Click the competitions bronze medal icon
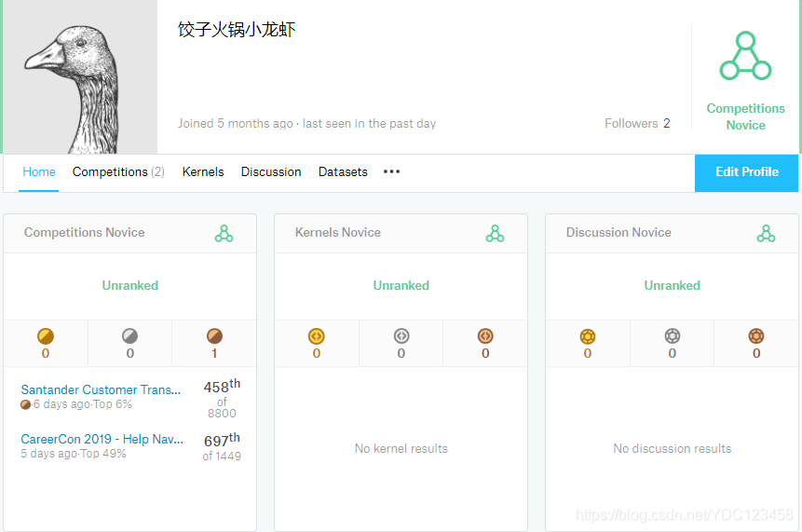 [x=214, y=336]
